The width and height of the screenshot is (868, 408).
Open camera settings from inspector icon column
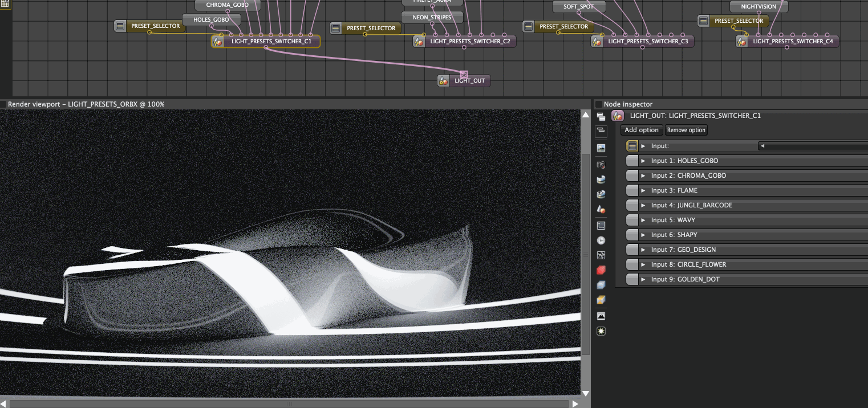coord(601,165)
